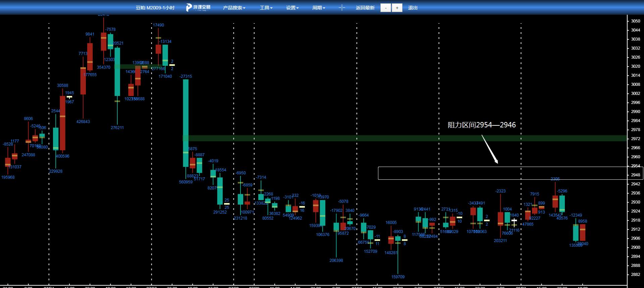Click the volume label 159709
This screenshot has height=288, width=644.
click(398, 277)
